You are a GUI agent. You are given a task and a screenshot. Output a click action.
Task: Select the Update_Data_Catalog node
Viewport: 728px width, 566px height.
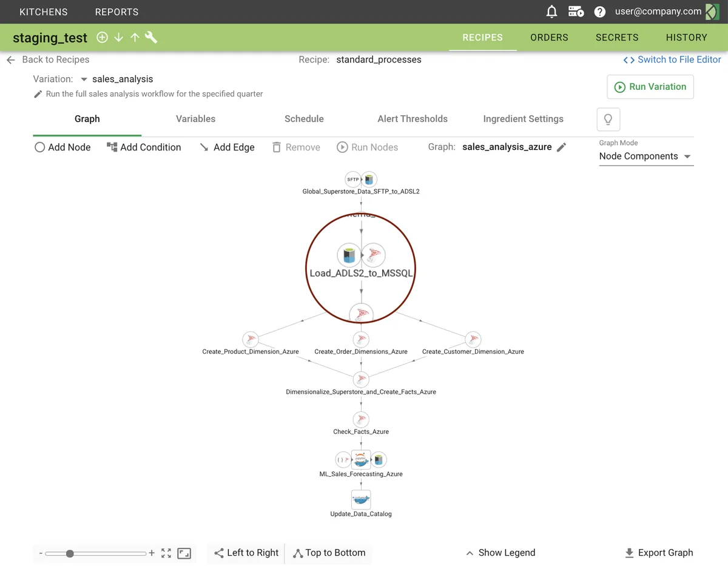361,500
